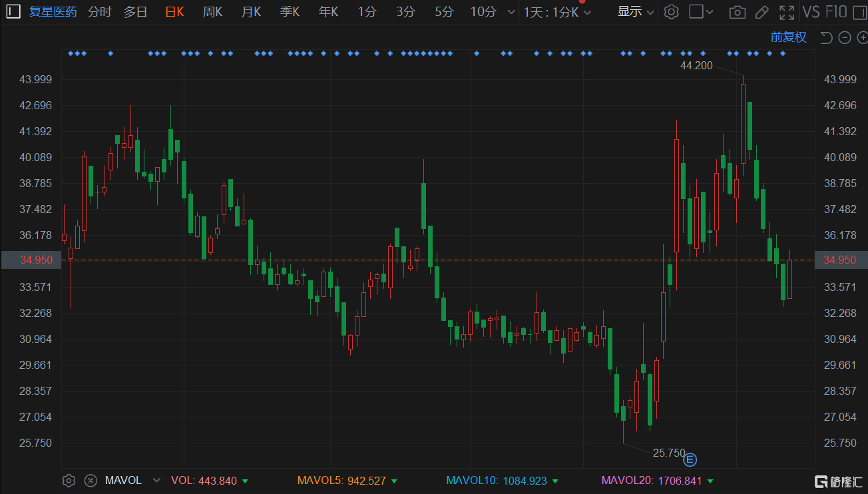Switch to the 分时 intraday tab
Screen dimensions: 868x494
coord(100,12)
